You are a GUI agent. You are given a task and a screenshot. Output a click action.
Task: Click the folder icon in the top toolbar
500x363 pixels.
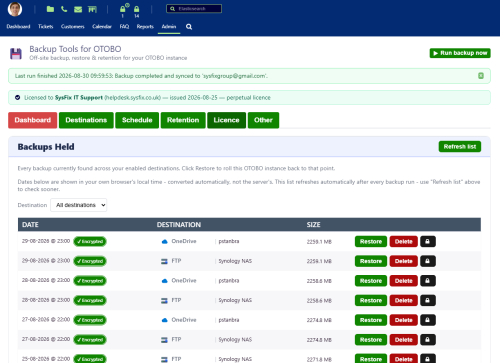click(x=50, y=9)
